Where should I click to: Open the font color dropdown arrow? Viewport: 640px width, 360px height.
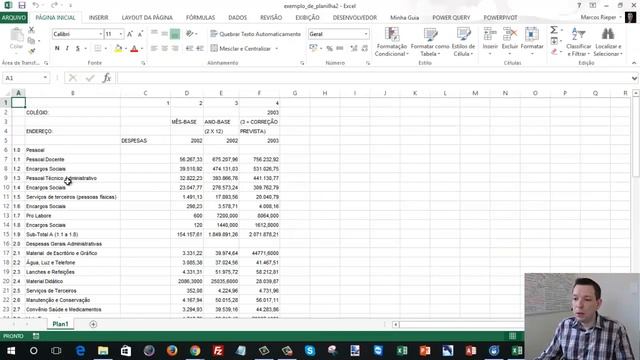pos(142,49)
